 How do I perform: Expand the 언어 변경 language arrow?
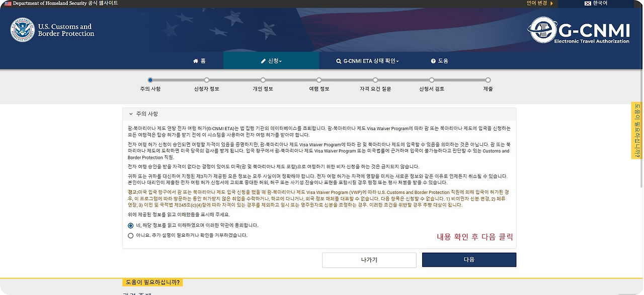(x=552, y=4)
